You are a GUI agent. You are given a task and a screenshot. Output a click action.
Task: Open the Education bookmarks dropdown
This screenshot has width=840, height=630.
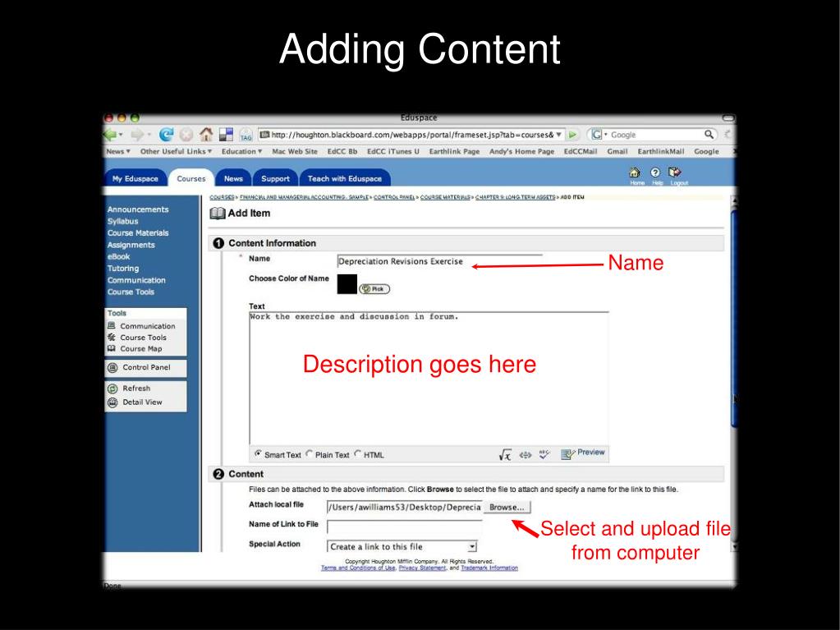point(241,152)
